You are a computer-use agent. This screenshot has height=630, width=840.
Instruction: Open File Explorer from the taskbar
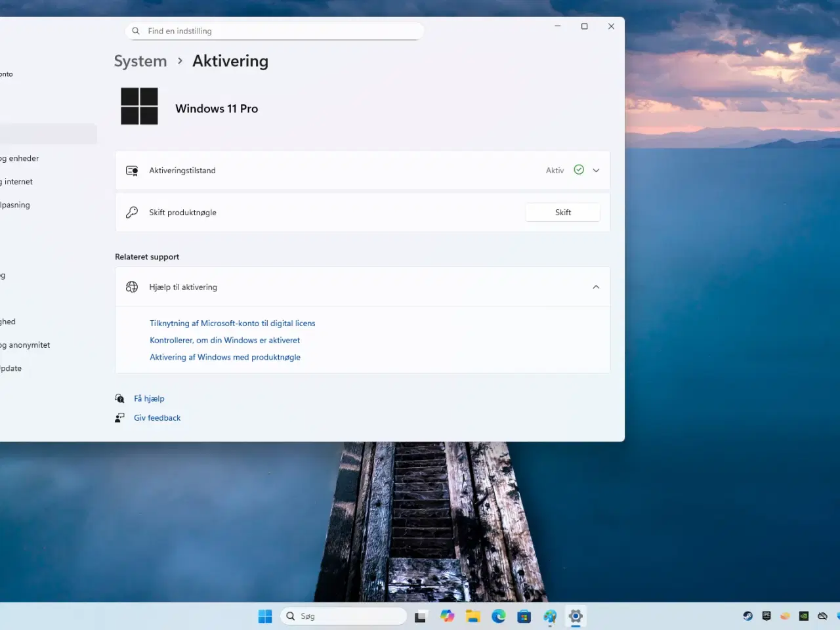pyautogui.click(x=472, y=616)
